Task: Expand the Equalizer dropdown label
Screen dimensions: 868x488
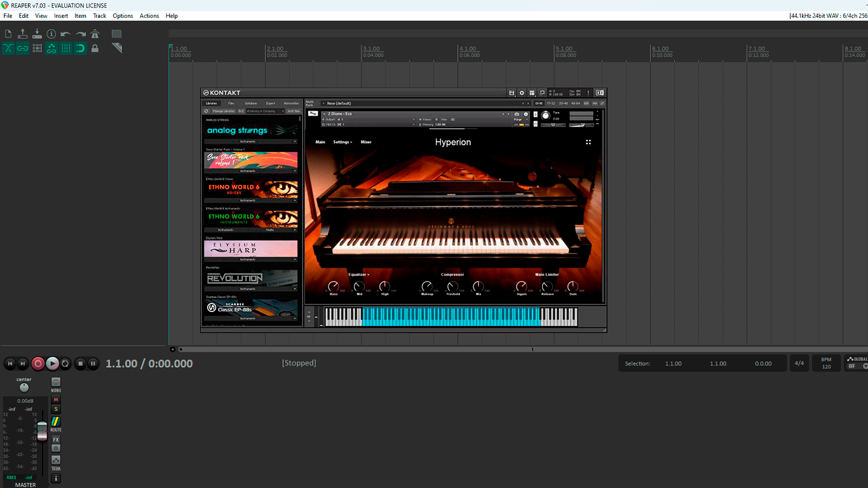Action: click(x=358, y=274)
